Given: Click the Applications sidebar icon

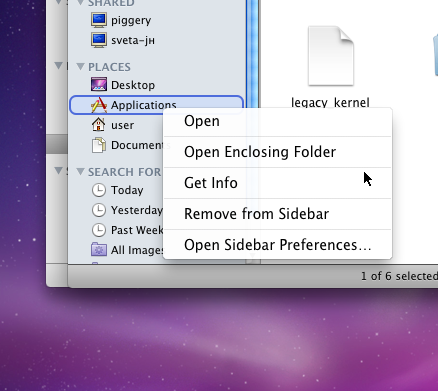Looking at the screenshot, I should (x=99, y=105).
